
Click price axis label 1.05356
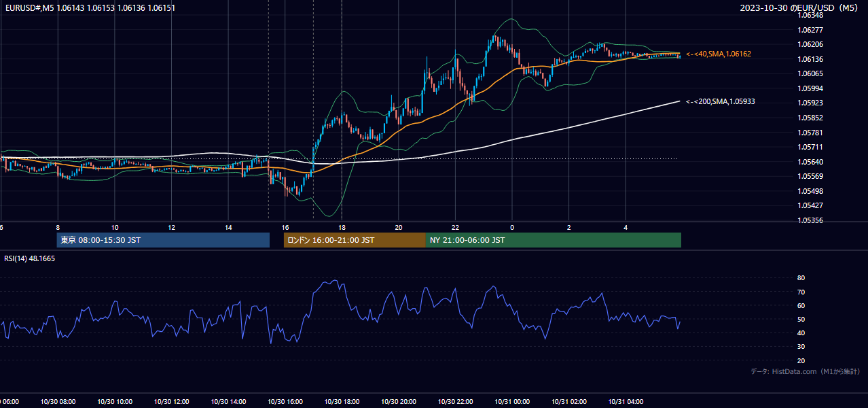click(810, 220)
